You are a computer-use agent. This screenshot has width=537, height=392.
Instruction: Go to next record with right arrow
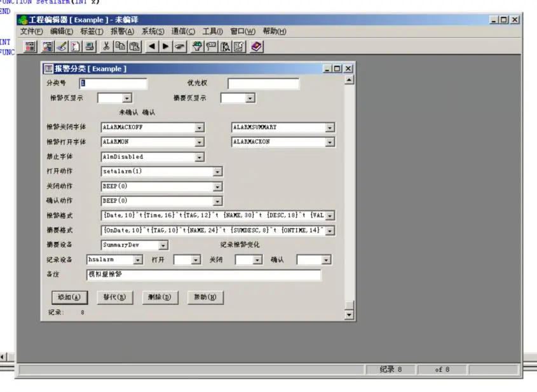pos(166,46)
